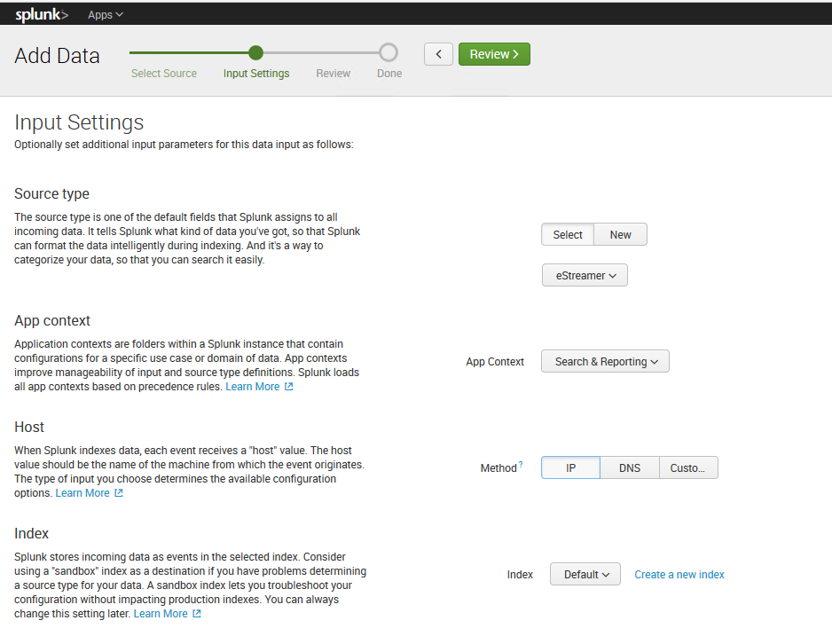Set host method to Custom
The width and height of the screenshot is (832, 644).
(x=688, y=467)
